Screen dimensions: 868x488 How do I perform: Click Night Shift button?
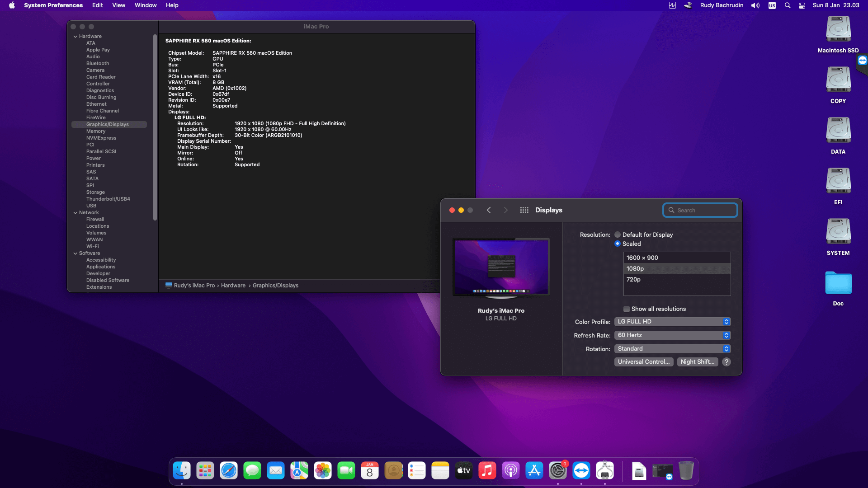[x=698, y=362]
